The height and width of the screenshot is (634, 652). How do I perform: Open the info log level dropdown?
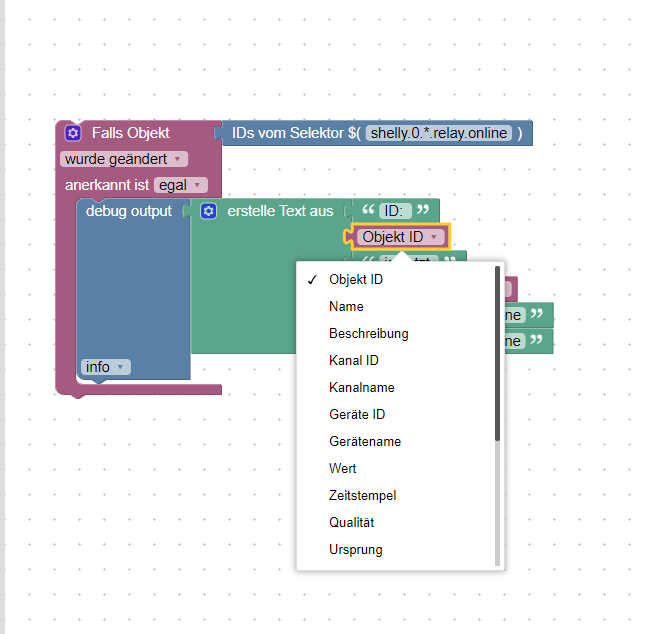106,367
